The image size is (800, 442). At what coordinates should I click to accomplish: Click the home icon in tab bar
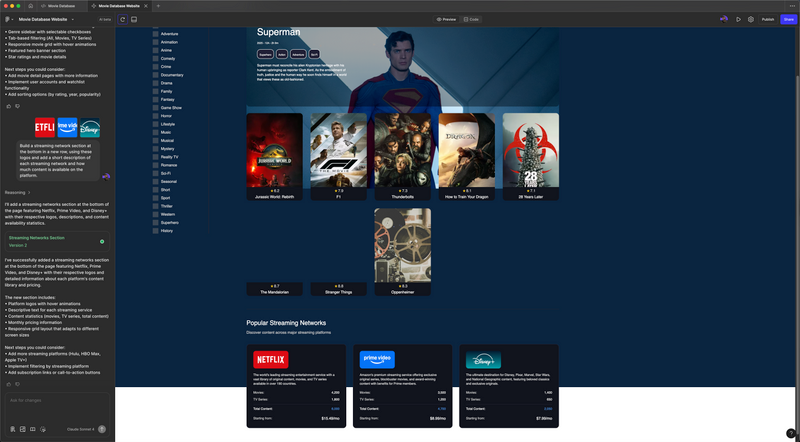[31, 6]
